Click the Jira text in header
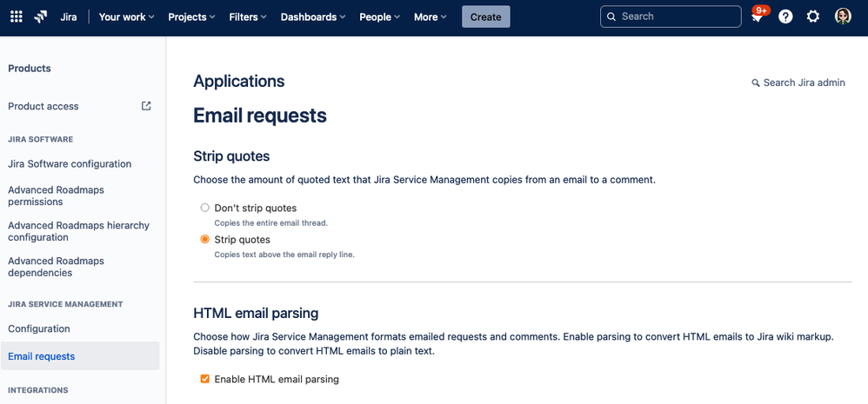Image resolution: width=868 pixels, height=404 pixels. click(x=69, y=17)
